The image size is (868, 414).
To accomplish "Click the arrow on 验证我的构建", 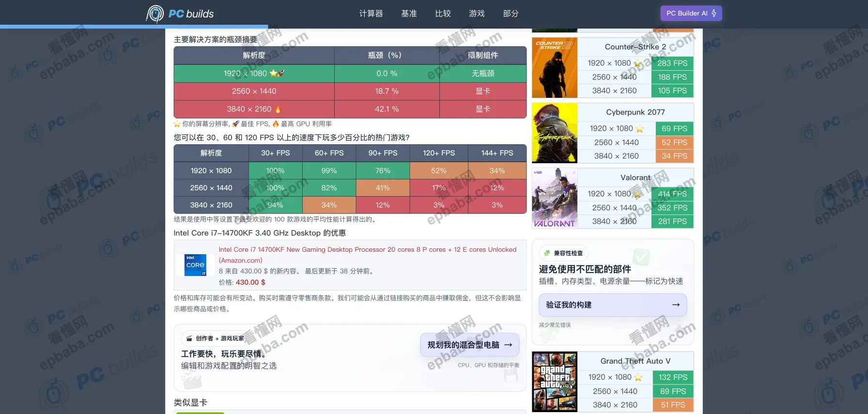I will point(676,305).
